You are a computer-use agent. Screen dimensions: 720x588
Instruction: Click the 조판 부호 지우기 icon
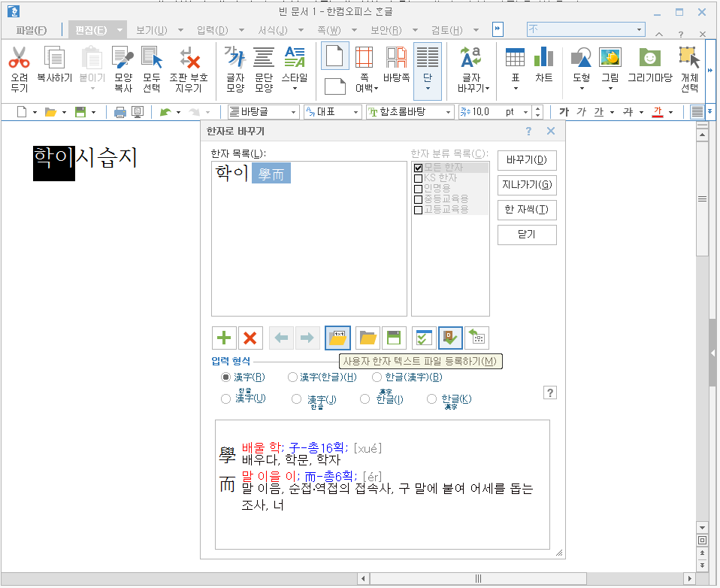coord(189,66)
